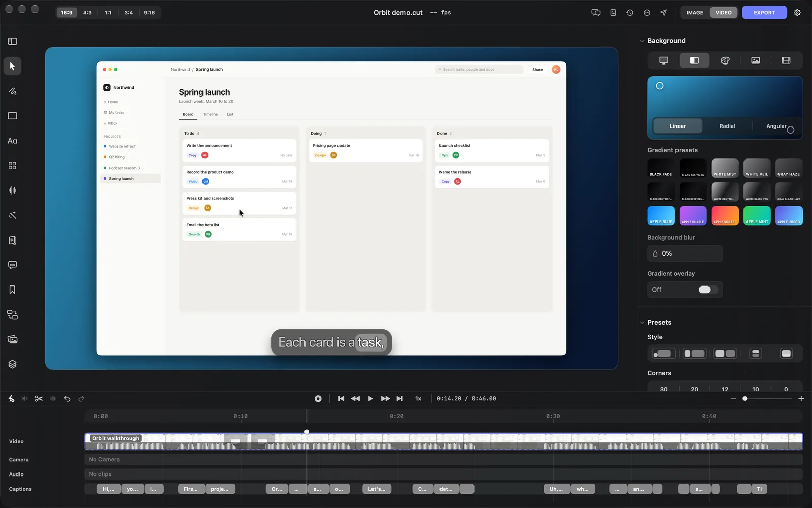This screenshot has width=812, height=508.
Task: Select the Aa text tool
Action: click(x=13, y=141)
